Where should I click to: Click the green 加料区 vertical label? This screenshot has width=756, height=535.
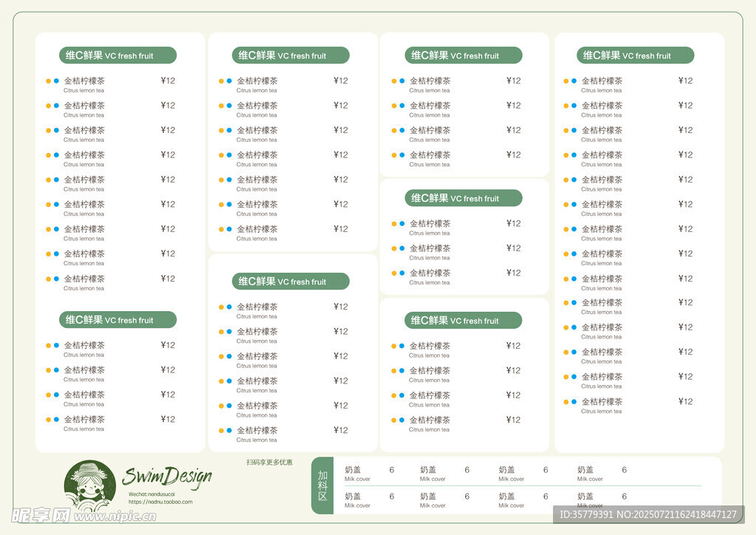click(x=322, y=485)
